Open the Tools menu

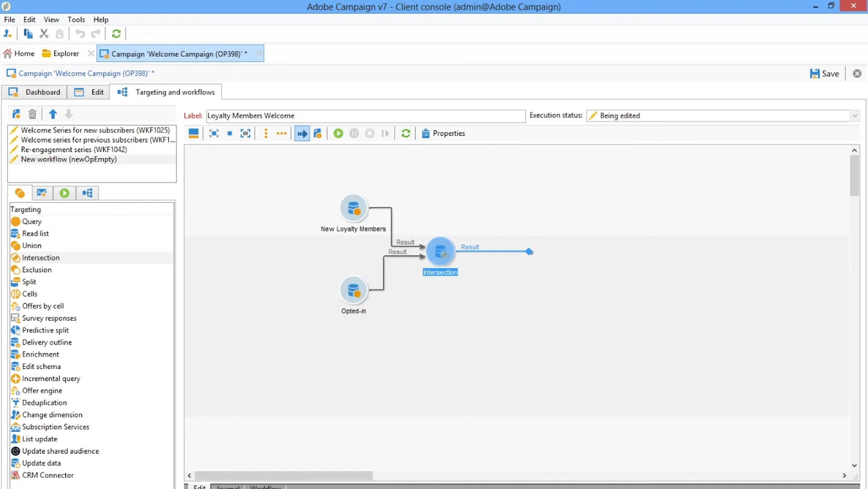pyautogui.click(x=76, y=19)
